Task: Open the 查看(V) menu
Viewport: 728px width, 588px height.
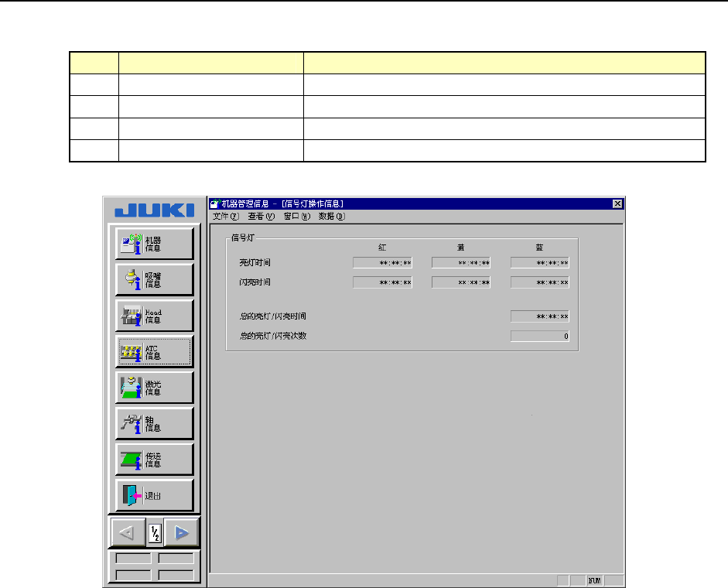Action: pyautogui.click(x=261, y=217)
